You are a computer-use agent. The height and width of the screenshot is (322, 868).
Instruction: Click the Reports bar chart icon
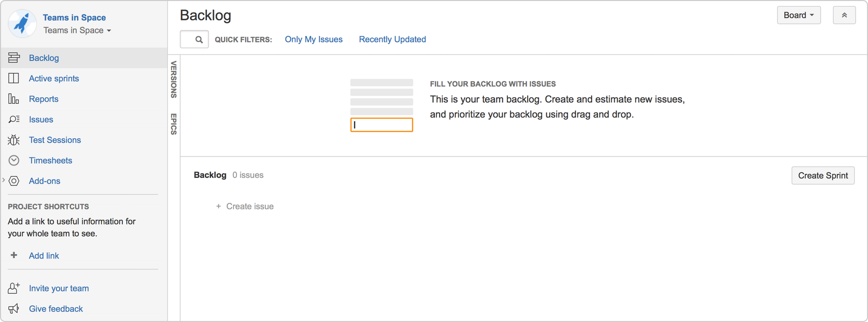(14, 99)
